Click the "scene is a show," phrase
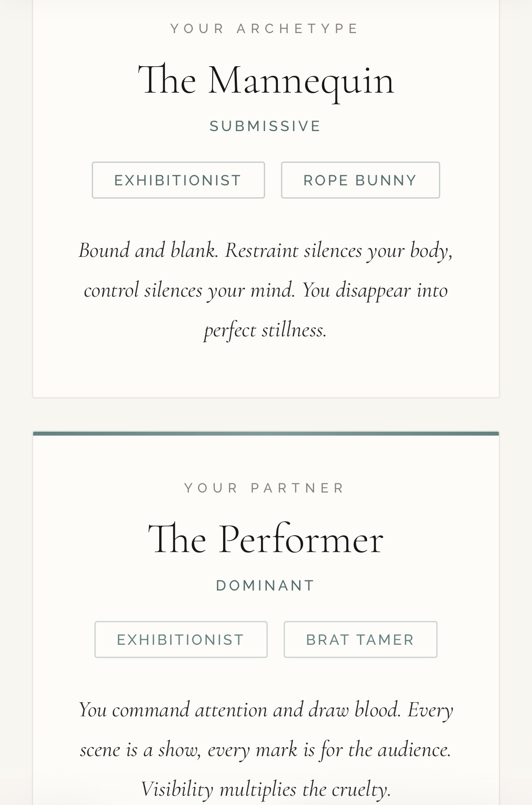Screen dimensions: 532x805 coord(140,749)
